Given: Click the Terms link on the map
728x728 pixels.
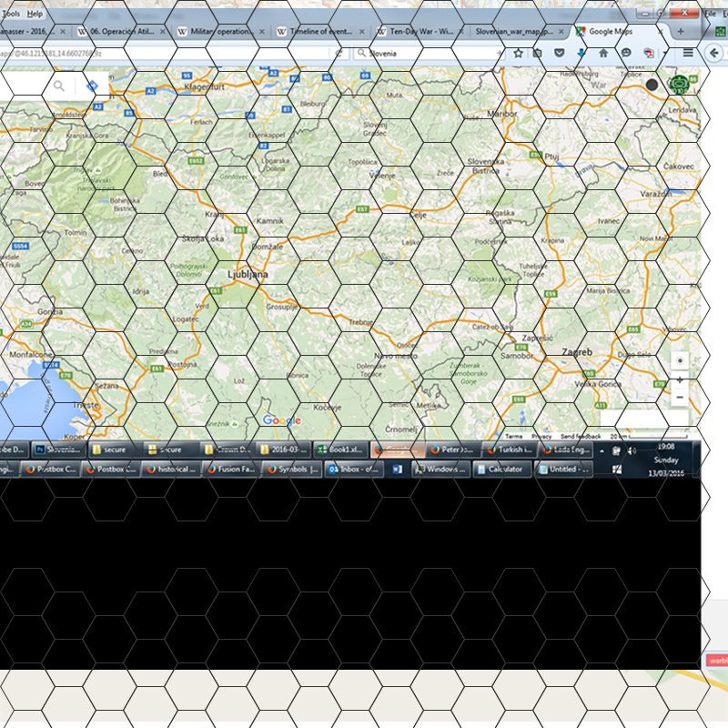Looking at the screenshot, I should [513, 437].
